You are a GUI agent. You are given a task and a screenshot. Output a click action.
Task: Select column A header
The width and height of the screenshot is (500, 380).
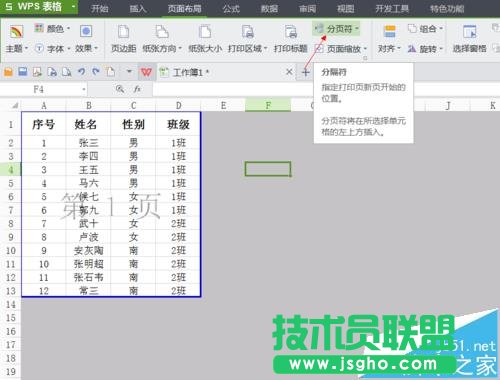(44, 106)
